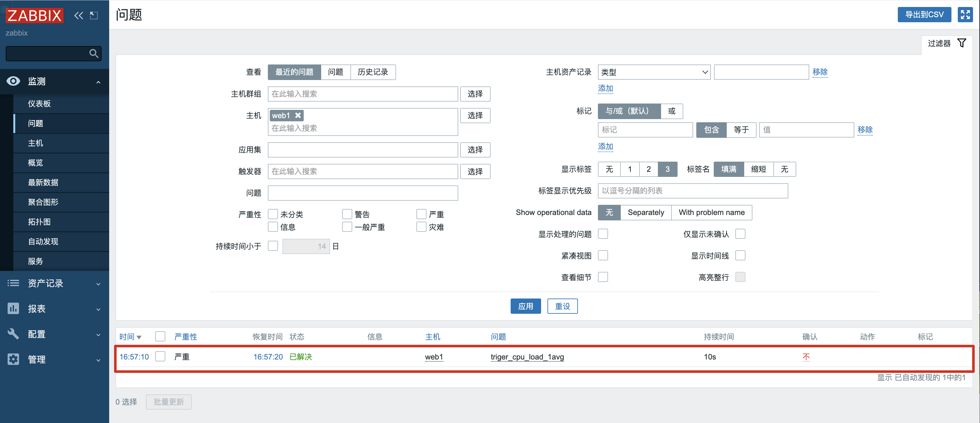The width and height of the screenshot is (980, 423).
Task: Enable 紧凑视图 checkbox
Action: pos(603,255)
